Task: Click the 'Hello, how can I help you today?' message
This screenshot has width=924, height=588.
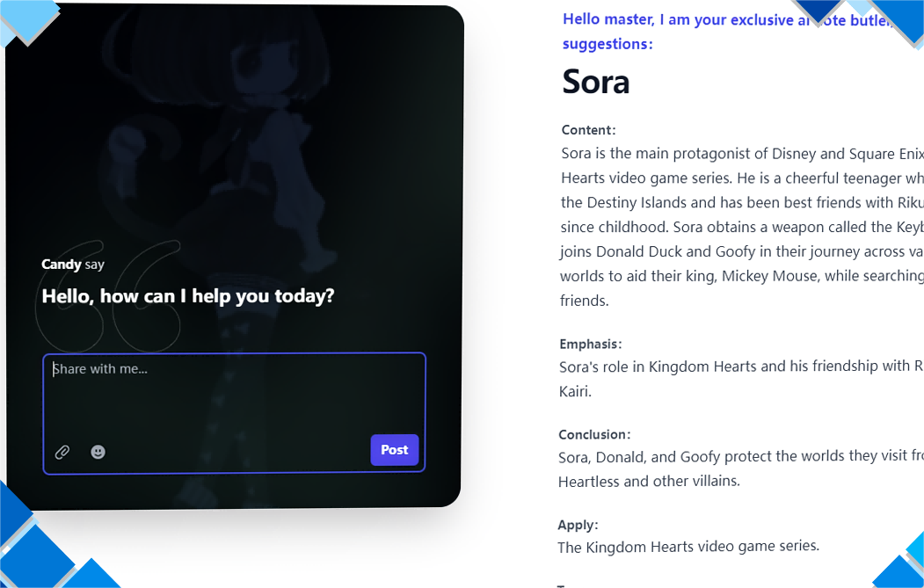Action: tap(188, 296)
